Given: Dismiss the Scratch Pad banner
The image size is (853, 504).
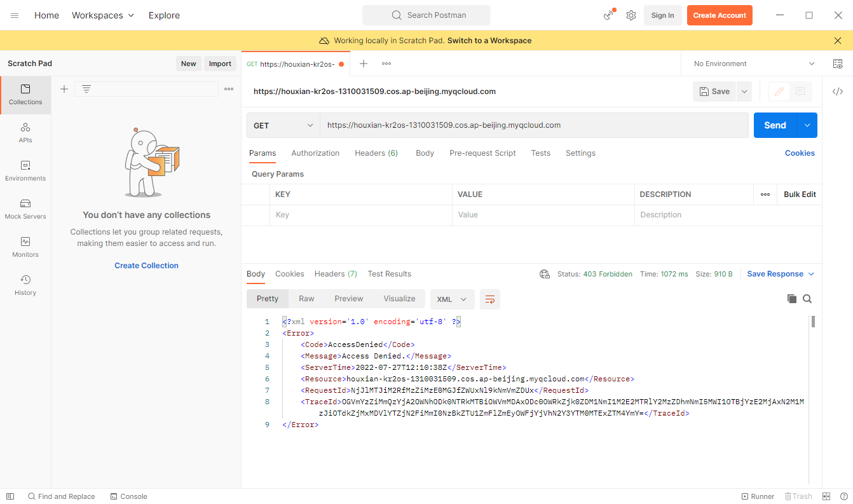Looking at the screenshot, I should tap(838, 41).
